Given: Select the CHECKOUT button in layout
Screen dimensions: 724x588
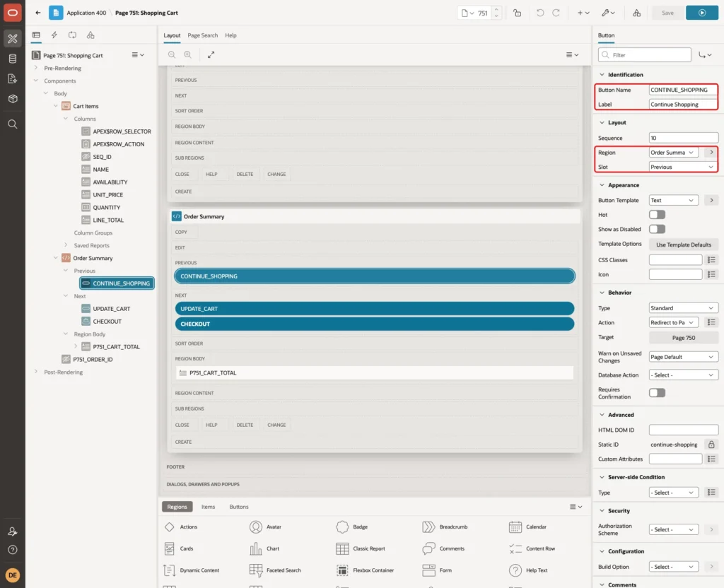Looking at the screenshot, I should 375,324.
